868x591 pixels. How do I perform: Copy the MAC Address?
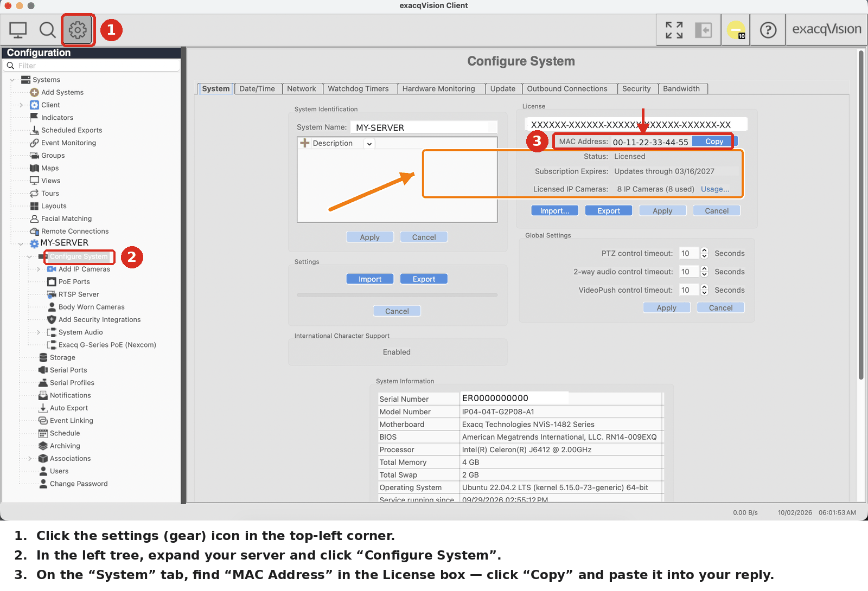pos(714,142)
